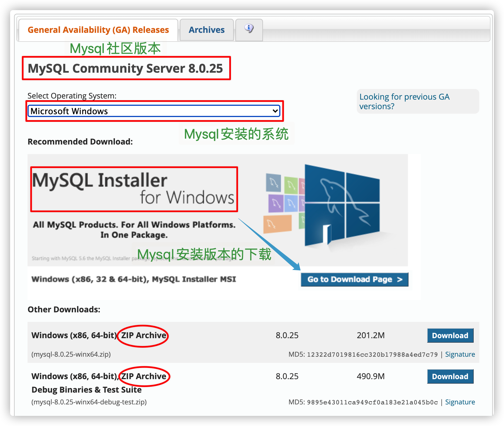Click the 'Windows (x86, 32 & 64-bit), MySQL Installer MSI' text
Image resolution: width=504 pixels, height=426 pixels.
[134, 279]
